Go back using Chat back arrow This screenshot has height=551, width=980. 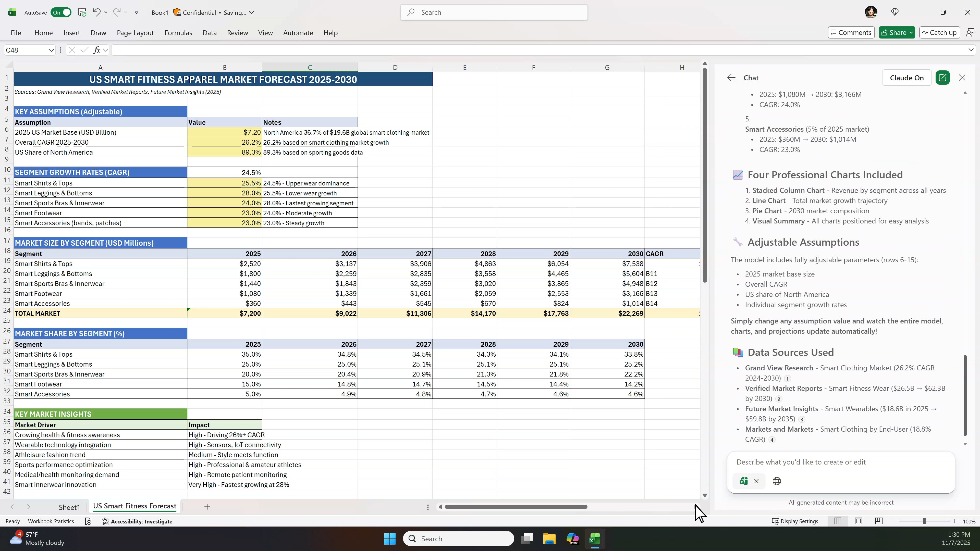tap(731, 78)
